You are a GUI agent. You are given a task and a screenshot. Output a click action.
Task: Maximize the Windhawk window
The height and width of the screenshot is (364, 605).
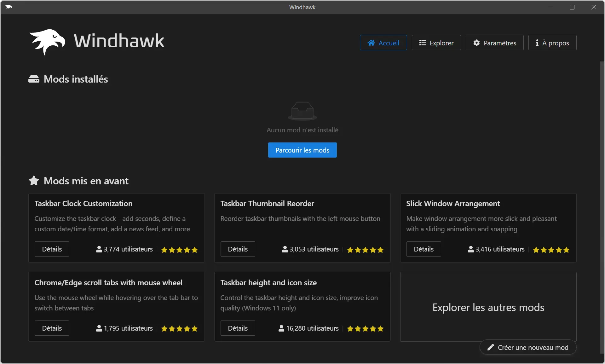572,7
